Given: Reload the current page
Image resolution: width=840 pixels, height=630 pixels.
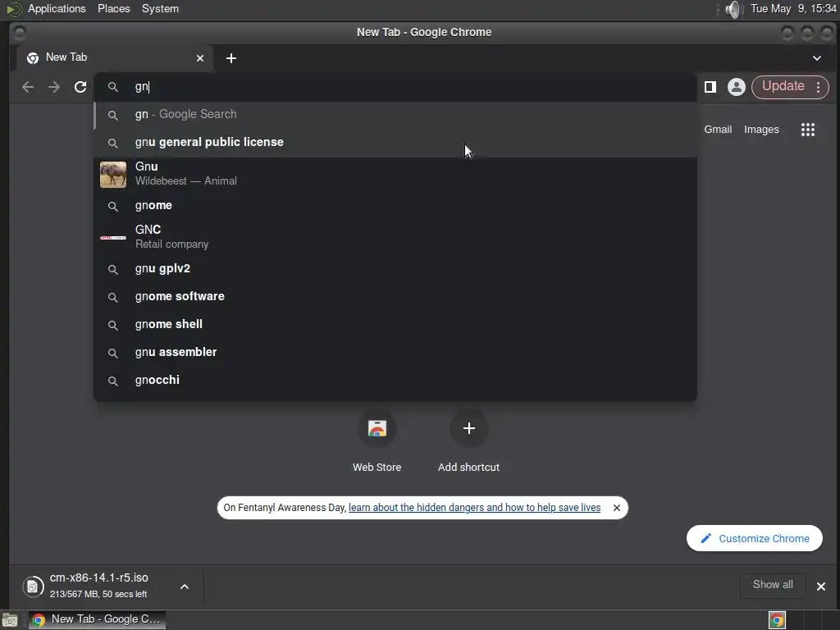Looking at the screenshot, I should coord(80,87).
